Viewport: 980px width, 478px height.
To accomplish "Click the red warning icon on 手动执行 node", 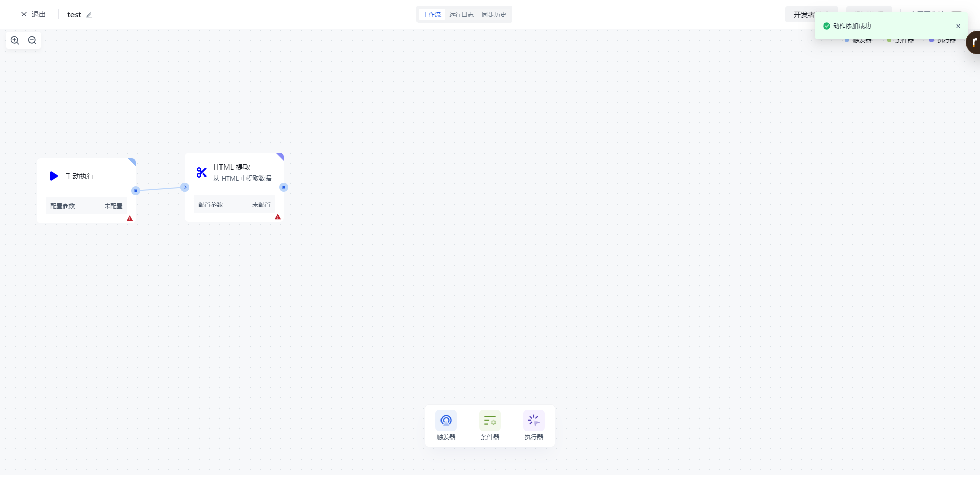I will tap(130, 218).
